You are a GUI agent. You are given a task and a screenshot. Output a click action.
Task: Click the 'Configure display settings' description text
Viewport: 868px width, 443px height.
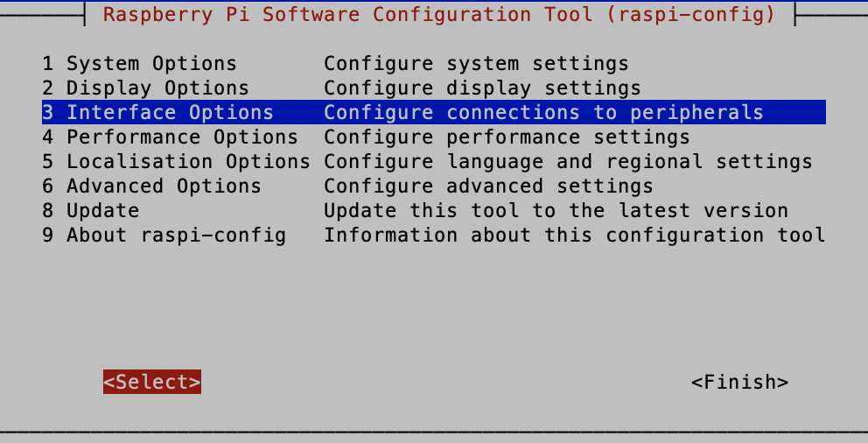[482, 88]
